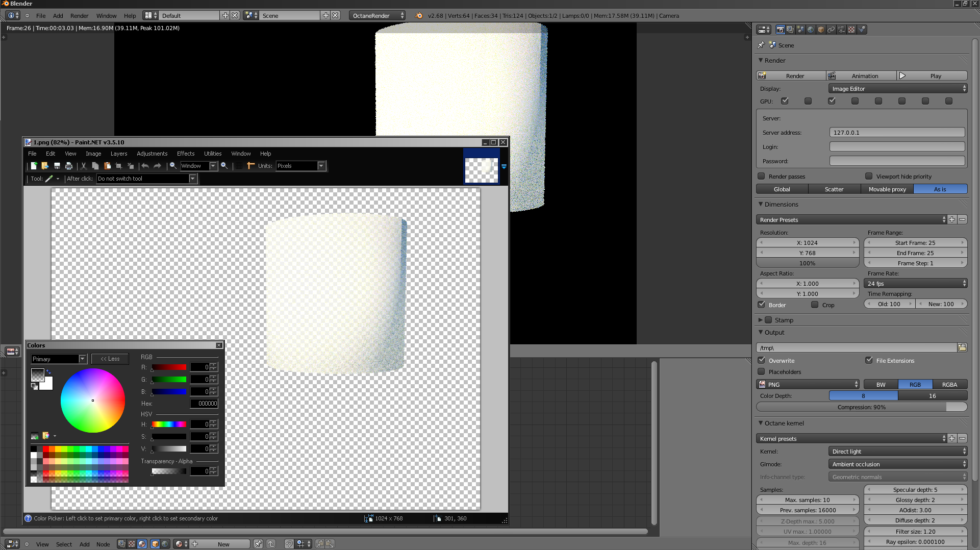Click Zoom in magnifier in Paint.NET
Viewport: 980px width, 550px height.
click(224, 166)
